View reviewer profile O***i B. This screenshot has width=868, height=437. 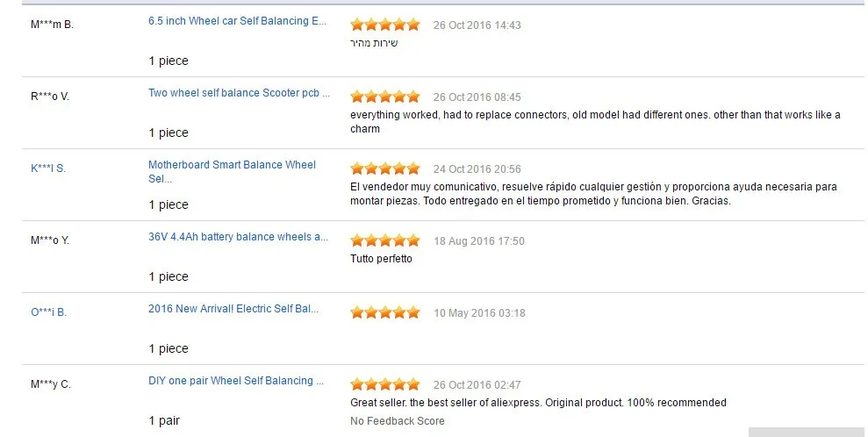point(49,312)
